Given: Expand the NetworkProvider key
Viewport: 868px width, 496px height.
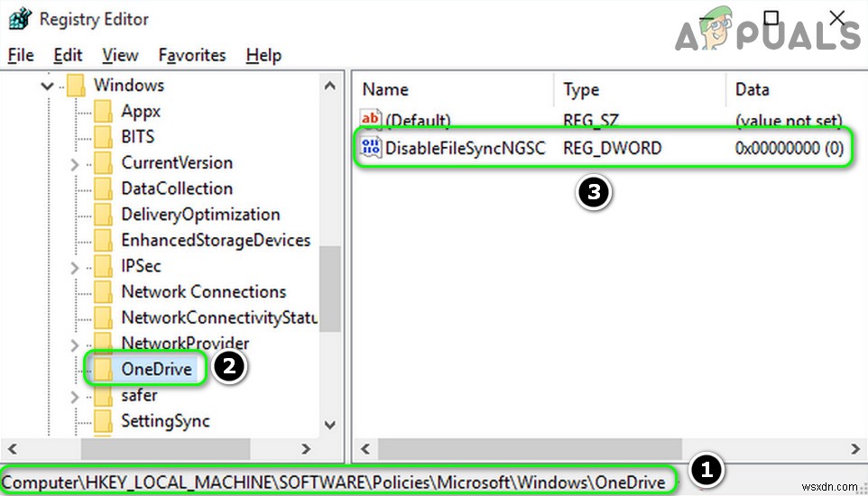Looking at the screenshot, I should tap(75, 344).
